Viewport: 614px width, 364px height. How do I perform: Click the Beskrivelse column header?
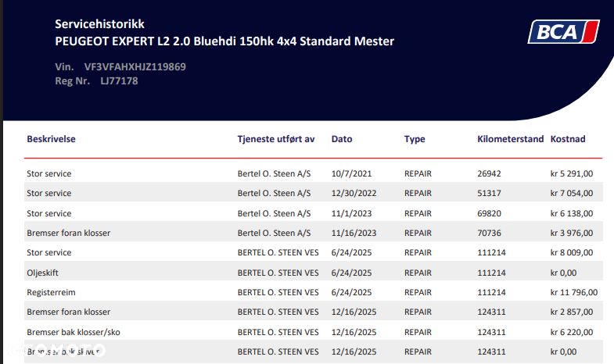51,139
